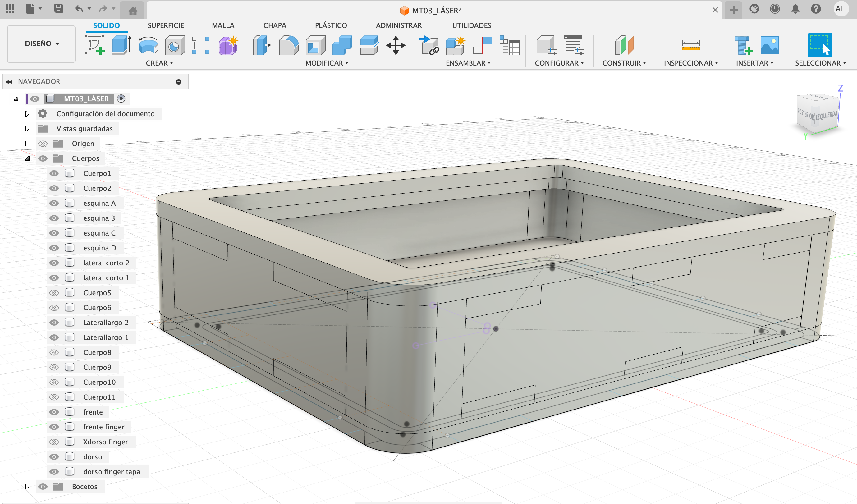Screen dimensions: 857x504
Task: Open the DISEÑO workspace dropdown
Action: (42, 44)
